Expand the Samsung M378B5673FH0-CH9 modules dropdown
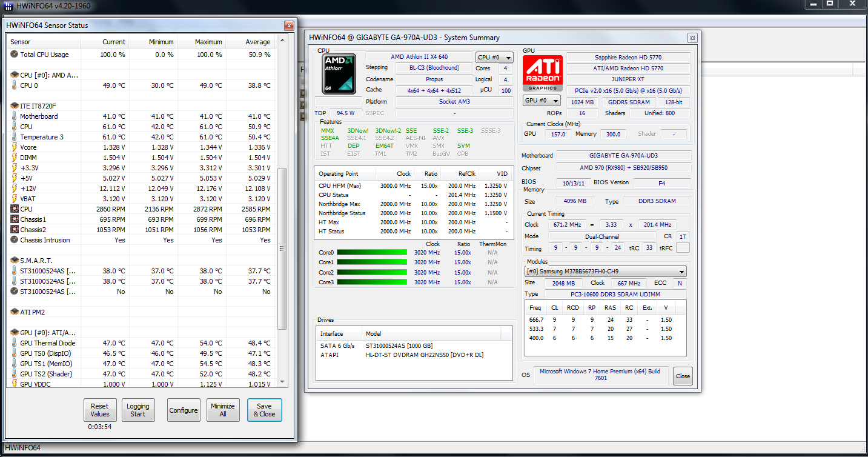This screenshot has height=457, width=868. 606,272
